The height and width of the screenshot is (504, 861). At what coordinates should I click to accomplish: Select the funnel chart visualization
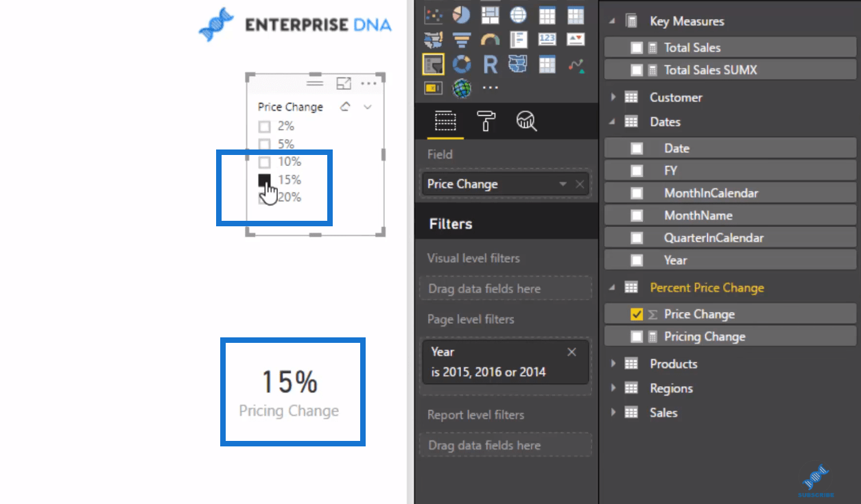462,40
